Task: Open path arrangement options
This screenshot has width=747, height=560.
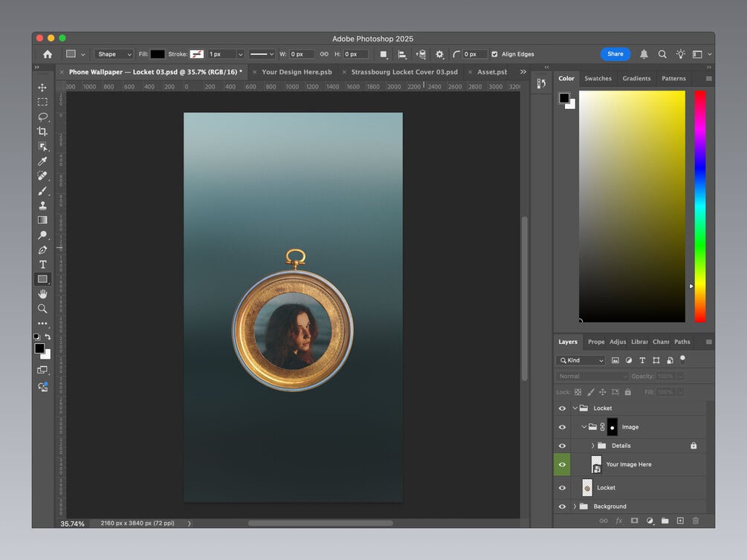Action: point(421,54)
